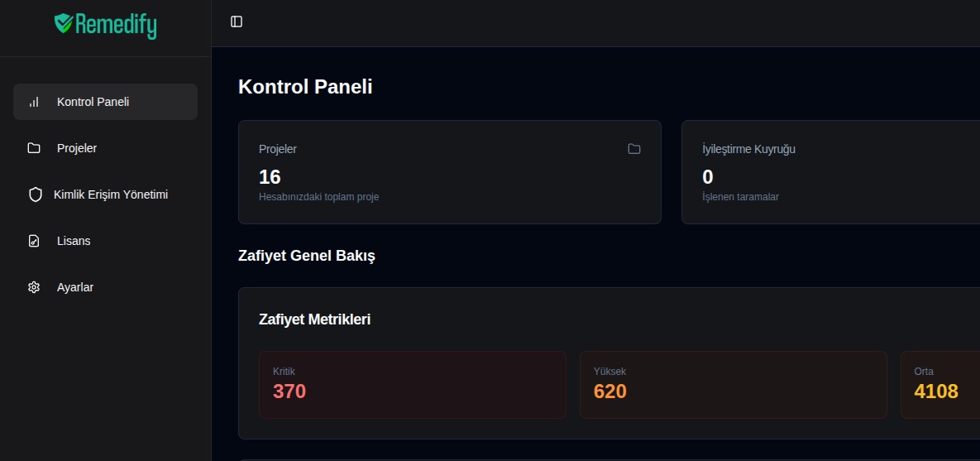The width and height of the screenshot is (980, 461).
Task: Toggle the sidebar collapse button
Action: 237,22
